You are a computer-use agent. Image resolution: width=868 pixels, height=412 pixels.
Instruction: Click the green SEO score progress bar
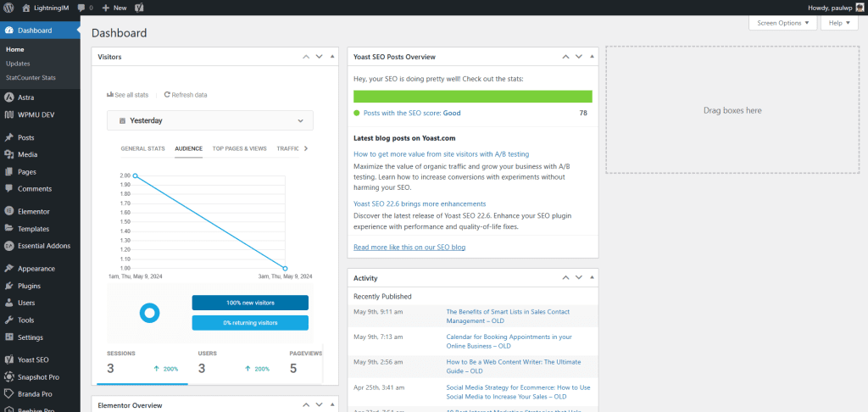coord(473,97)
